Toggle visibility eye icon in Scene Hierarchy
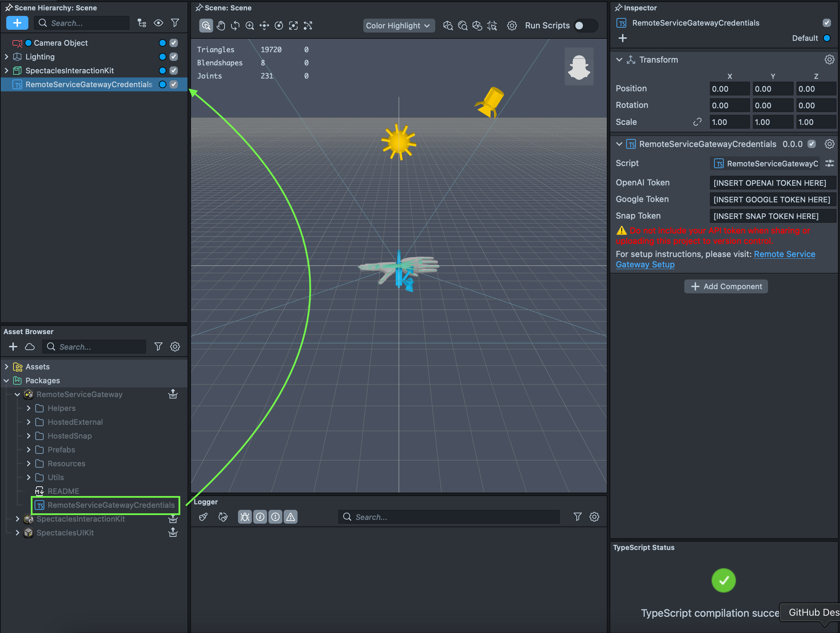Viewport: 840px width, 633px height. (158, 23)
